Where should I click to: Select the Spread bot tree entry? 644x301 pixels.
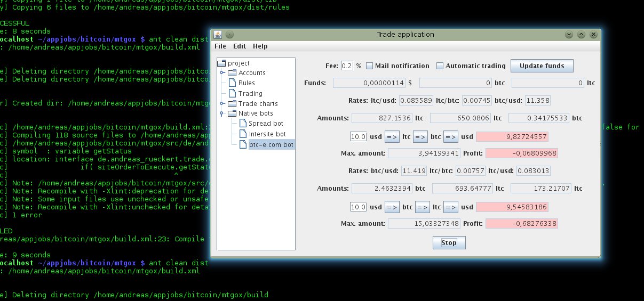(x=262, y=124)
